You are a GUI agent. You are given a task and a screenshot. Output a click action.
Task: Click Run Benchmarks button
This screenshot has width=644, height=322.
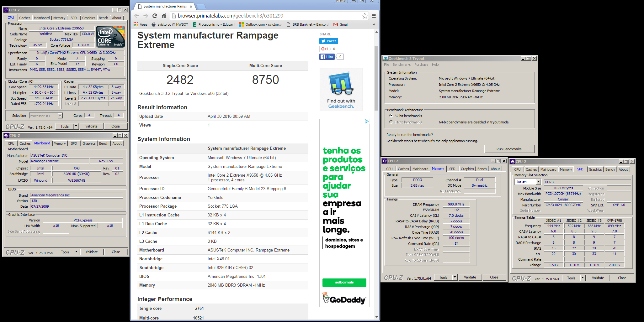coord(509,149)
